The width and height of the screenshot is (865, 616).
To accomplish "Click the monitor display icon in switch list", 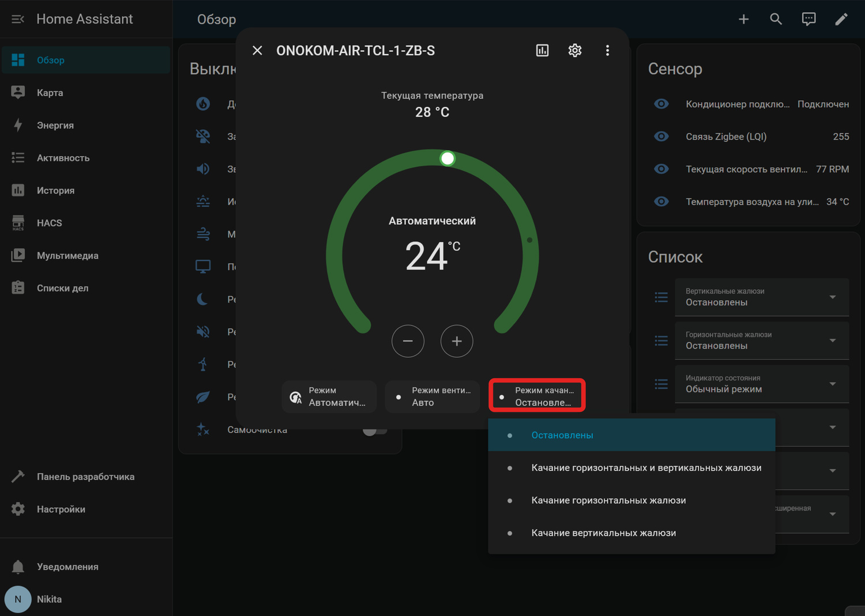I will (x=203, y=267).
